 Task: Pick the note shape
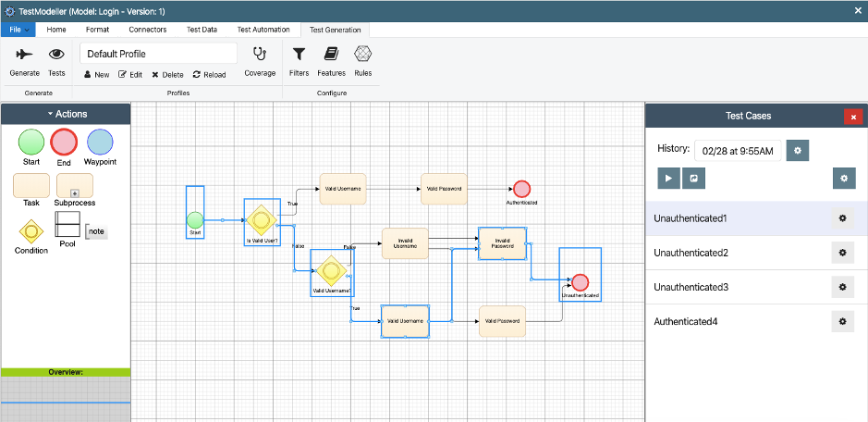coord(96,231)
